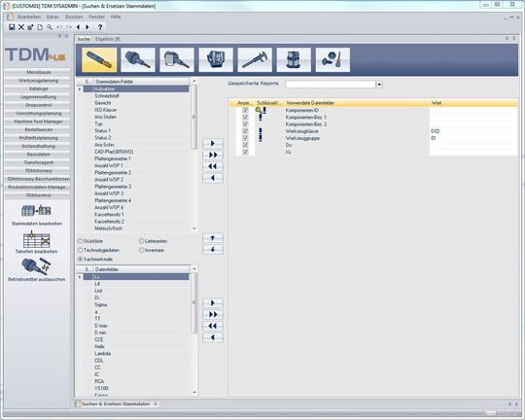The height and width of the screenshot is (420, 525).
Task: Click the next record arrow in toolbar
Action: pyautogui.click(x=87, y=27)
